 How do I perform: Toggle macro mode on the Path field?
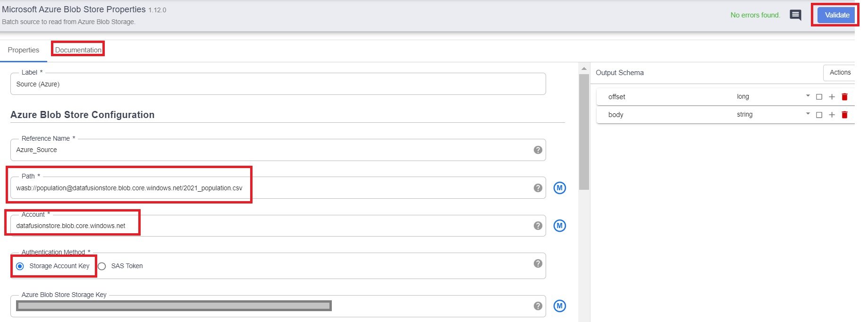[560, 187]
